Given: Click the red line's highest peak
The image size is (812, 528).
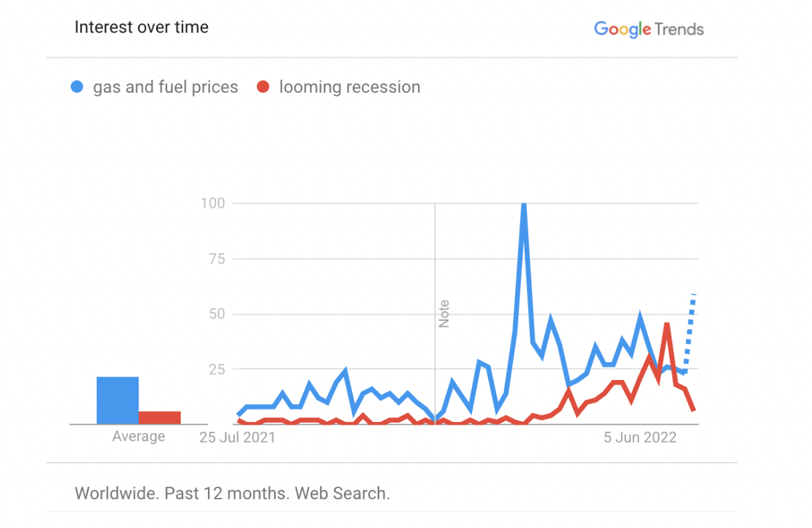Looking at the screenshot, I should pyautogui.click(x=667, y=326).
